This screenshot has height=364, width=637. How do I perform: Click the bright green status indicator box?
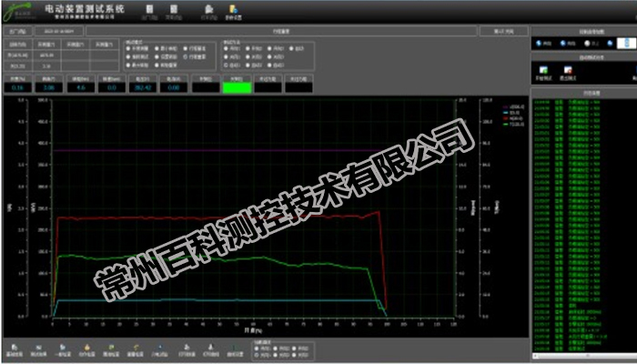tap(236, 88)
